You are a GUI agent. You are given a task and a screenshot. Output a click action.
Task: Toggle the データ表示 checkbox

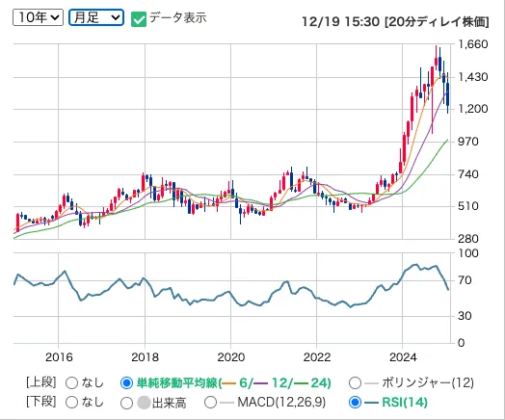tap(139, 19)
